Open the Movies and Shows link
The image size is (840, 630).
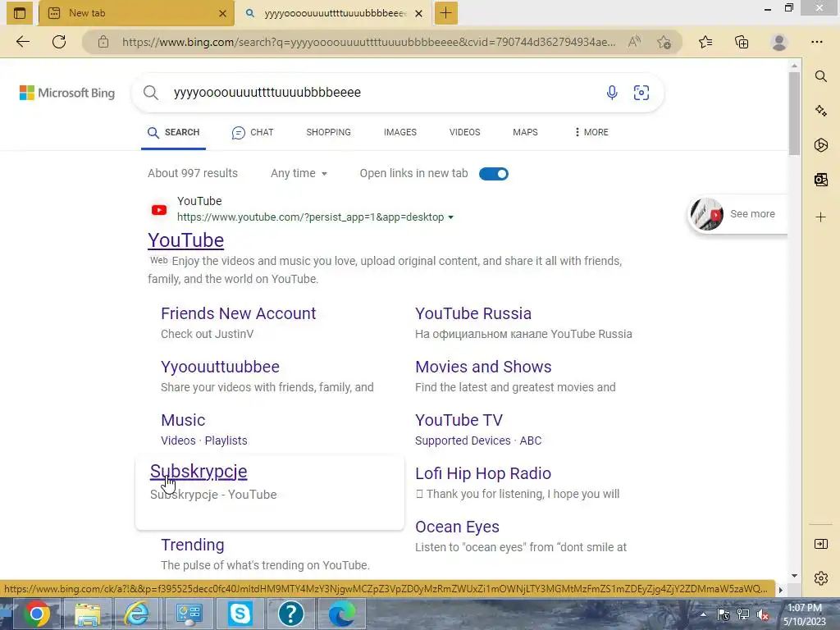coord(483,367)
